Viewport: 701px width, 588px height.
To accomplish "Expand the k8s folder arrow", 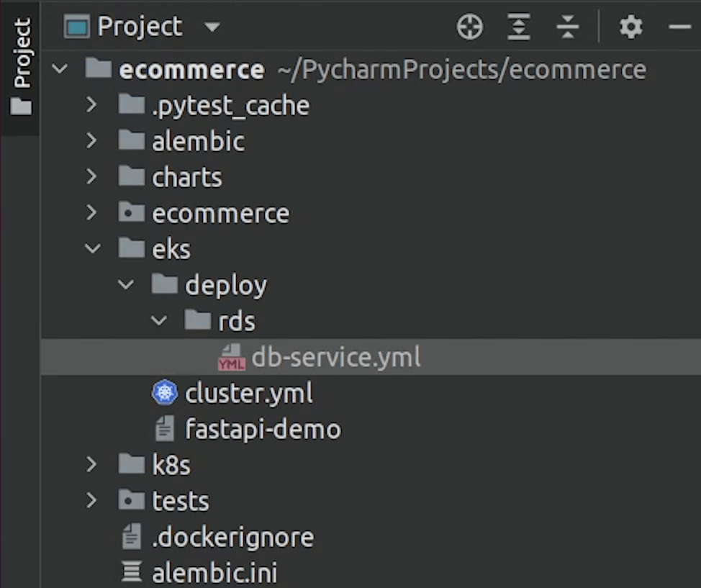I will [91, 465].
